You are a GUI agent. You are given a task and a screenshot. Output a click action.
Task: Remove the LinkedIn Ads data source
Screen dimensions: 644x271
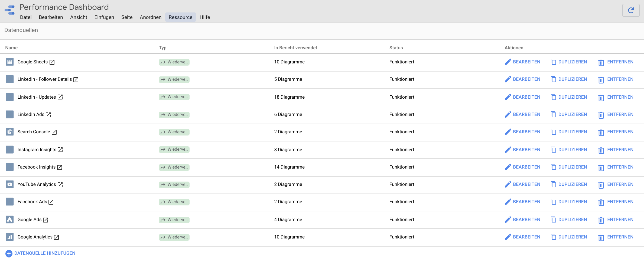tap(616, 115)
